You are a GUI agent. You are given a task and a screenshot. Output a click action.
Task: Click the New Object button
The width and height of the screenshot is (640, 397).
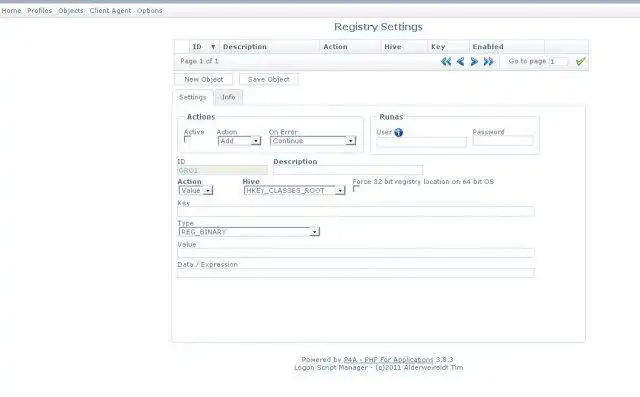click(204, 79)
